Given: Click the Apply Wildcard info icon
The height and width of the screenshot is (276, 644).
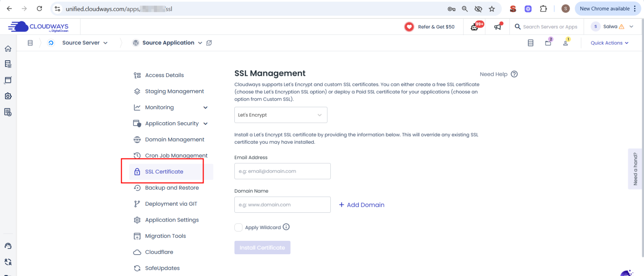Looking at the screenshot, I should click(x=286, y=227).
